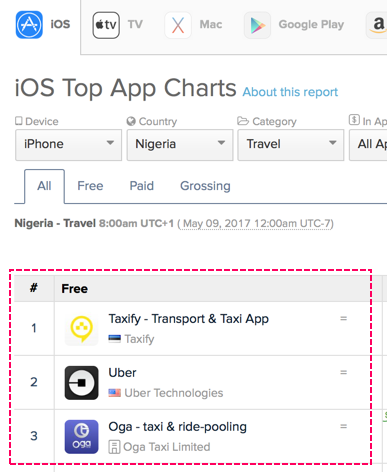The width and height of the screenshot is (387, 472).
Task: Open the Taxify app icon
Action: point(81,329)
